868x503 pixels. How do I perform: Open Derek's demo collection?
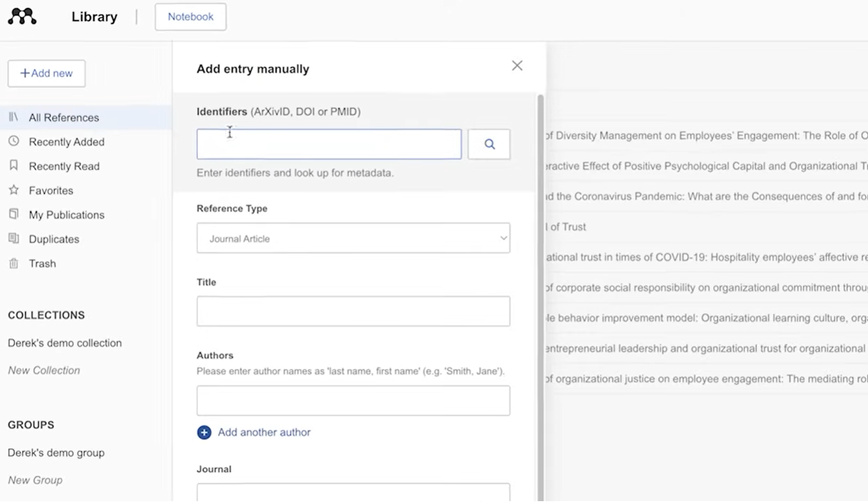65,343
